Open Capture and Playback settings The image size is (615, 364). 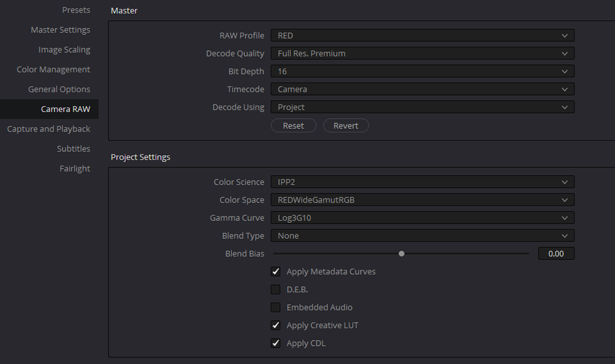(49, 129)
